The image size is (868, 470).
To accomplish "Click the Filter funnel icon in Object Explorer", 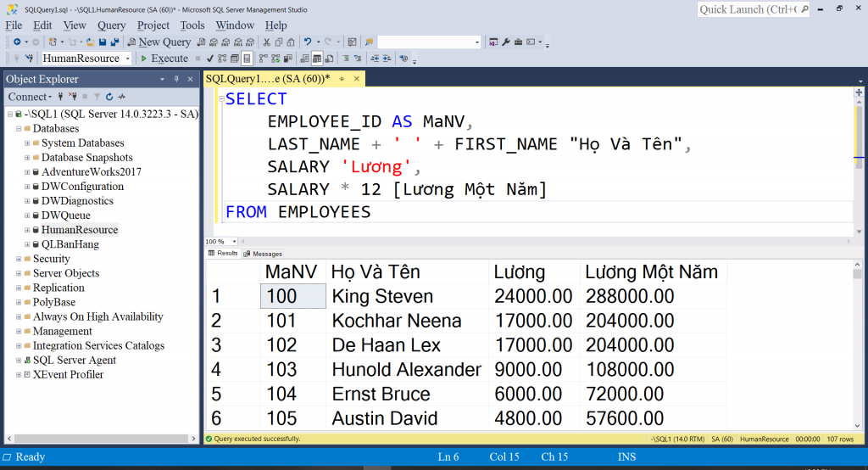I will click(97, 97).
